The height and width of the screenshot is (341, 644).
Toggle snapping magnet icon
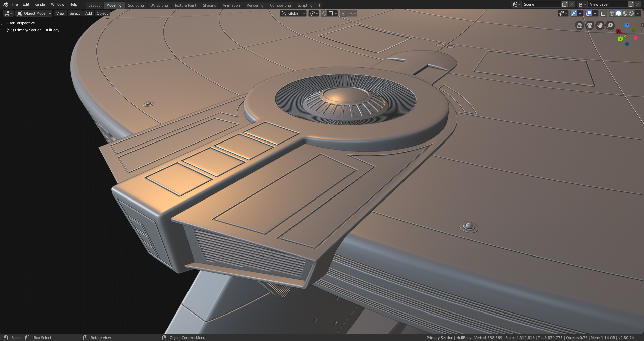[324, 13]
